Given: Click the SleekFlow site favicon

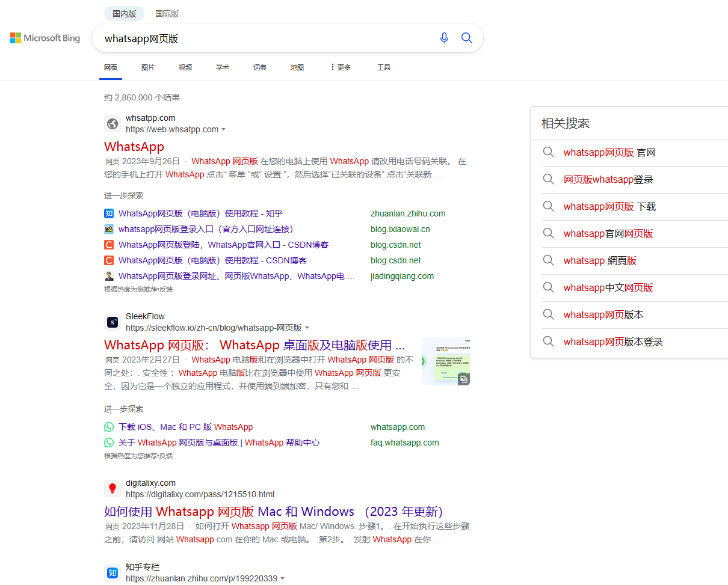Looking at the screenshot, I should pos(113,322).
